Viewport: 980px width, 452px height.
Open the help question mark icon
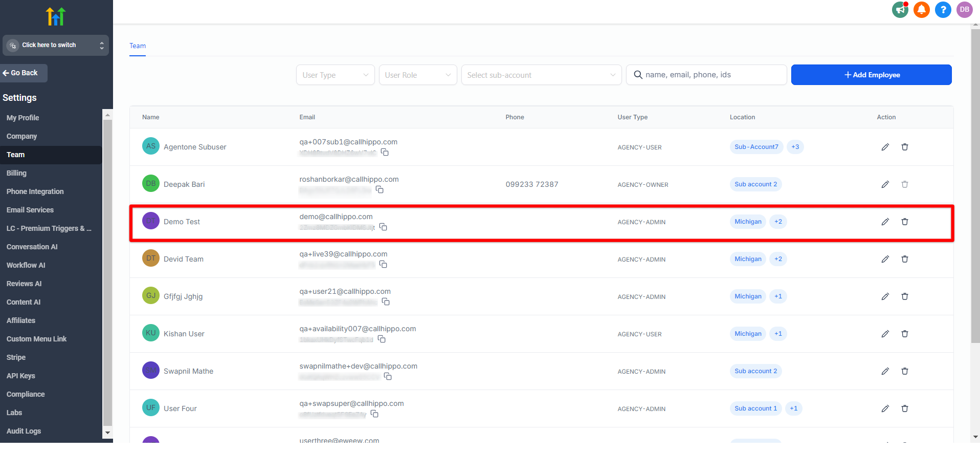pos(943,9)
